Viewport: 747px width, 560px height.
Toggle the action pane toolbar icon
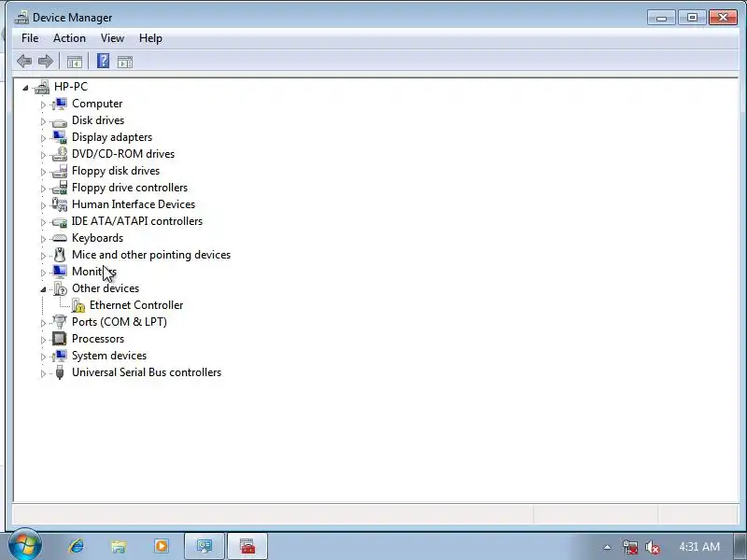125,62
